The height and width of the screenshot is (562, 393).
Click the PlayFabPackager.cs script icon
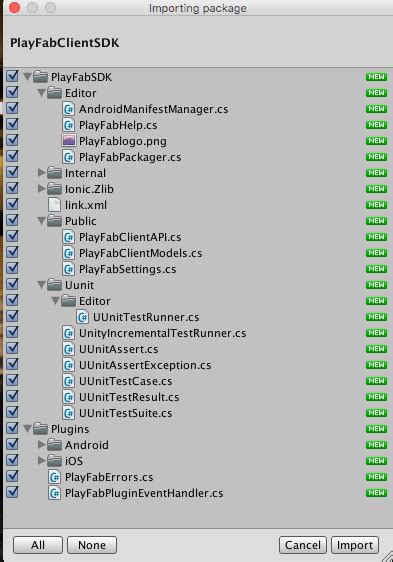coord(68,157)
